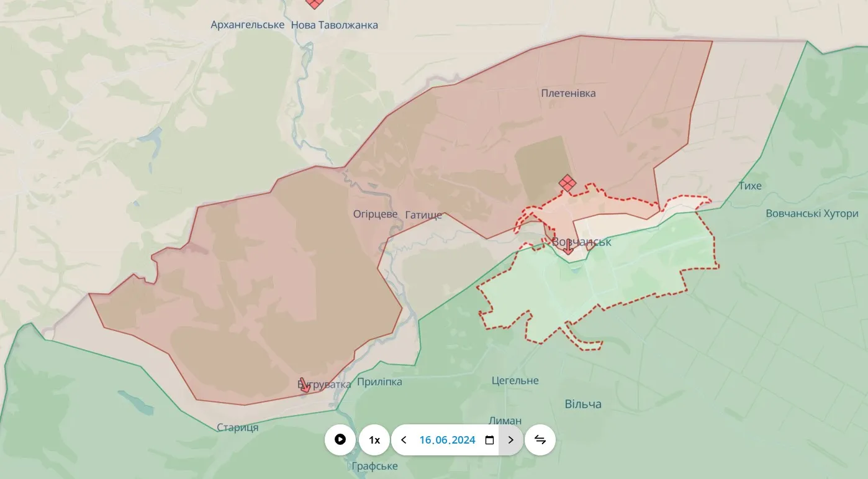Viewport: 868px width, 479px height.
Task: Click the red arrow marker near Бугруватка
Action: (305, 385)
